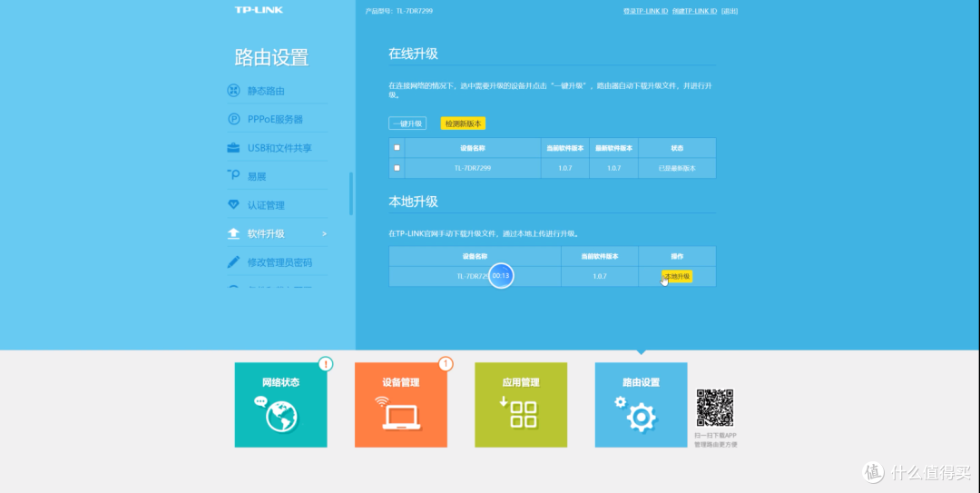980x493 pixels.
Task: Click the 退出 logout link
Action: 730,11
